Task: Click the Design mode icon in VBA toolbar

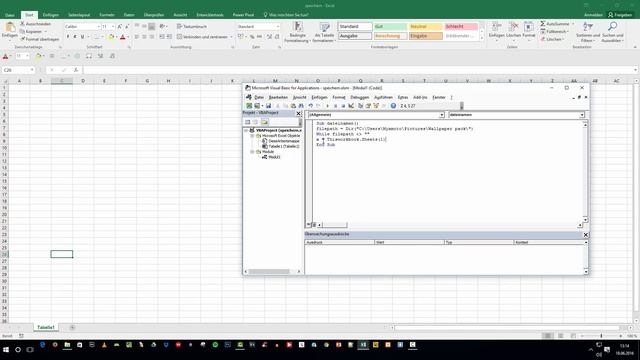Action: [x=351, y=106]
